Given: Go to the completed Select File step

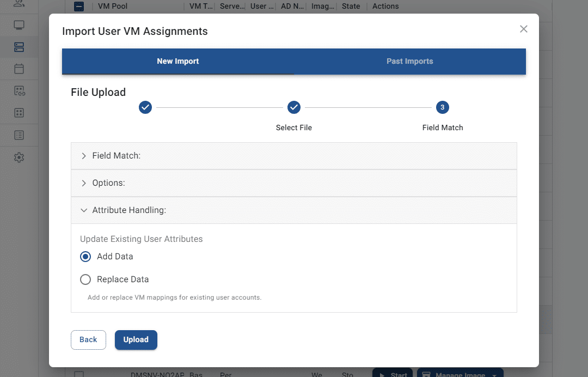Looking at the screenshot, I should 294,107.
